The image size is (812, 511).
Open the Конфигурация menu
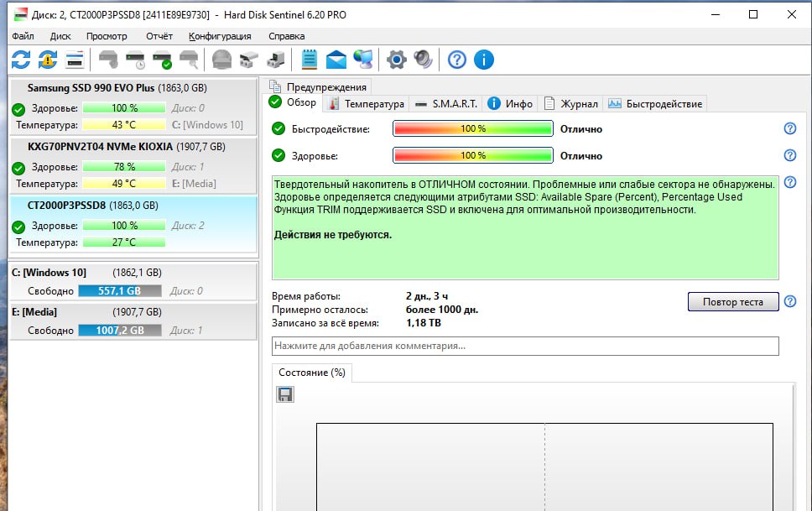(x=220, y=36)
